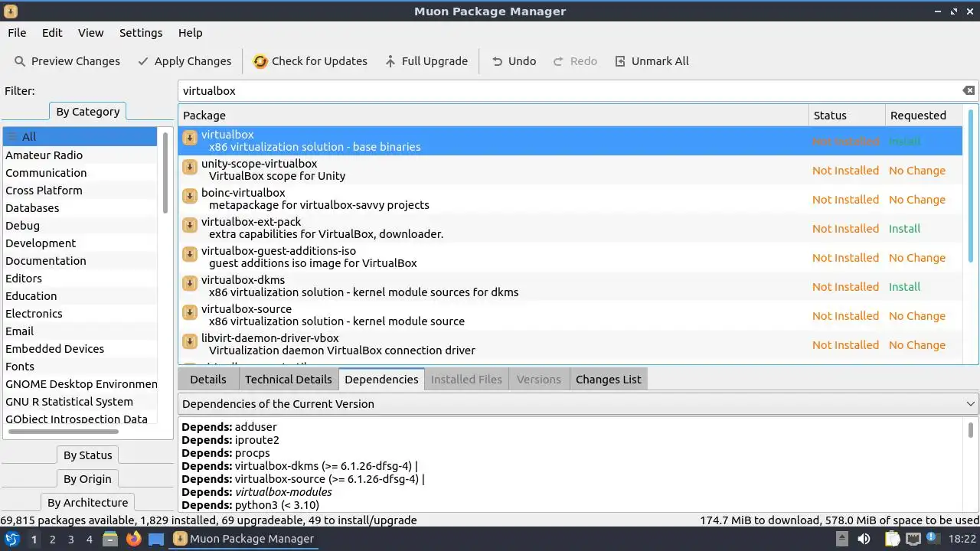Image resolution: width=980 pixels, height=551 pixels.
Task: Click the package icon of virtualbox-source
Action: 190,312
